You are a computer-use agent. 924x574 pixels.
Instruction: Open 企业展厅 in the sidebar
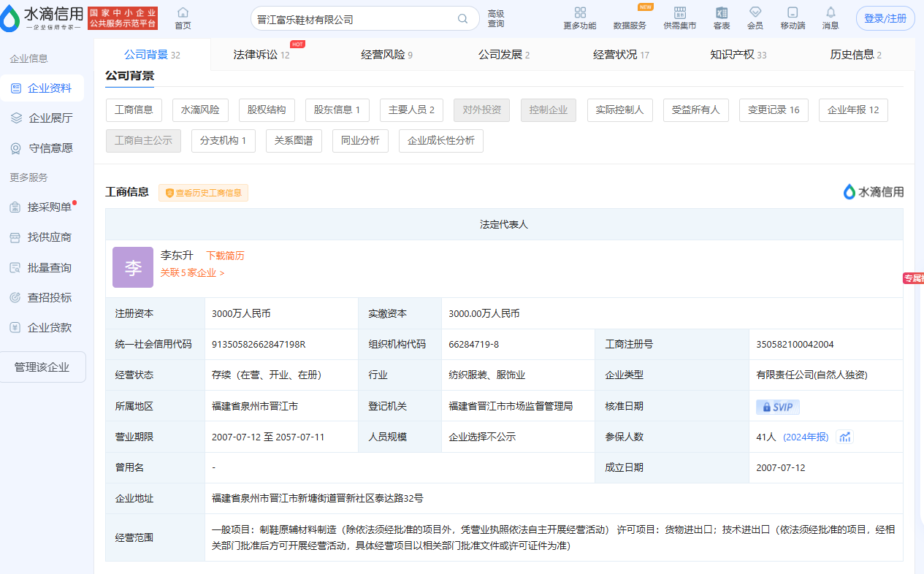tap(42, 118)
